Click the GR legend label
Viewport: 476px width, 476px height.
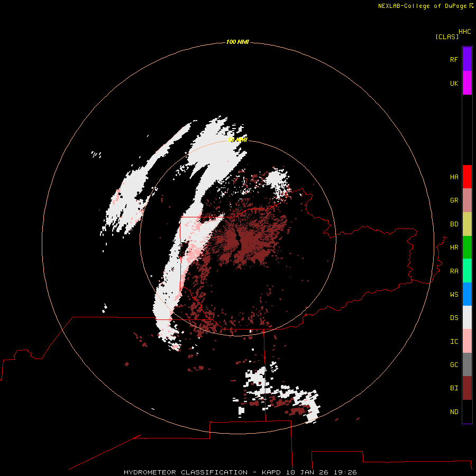click(454, 200)
